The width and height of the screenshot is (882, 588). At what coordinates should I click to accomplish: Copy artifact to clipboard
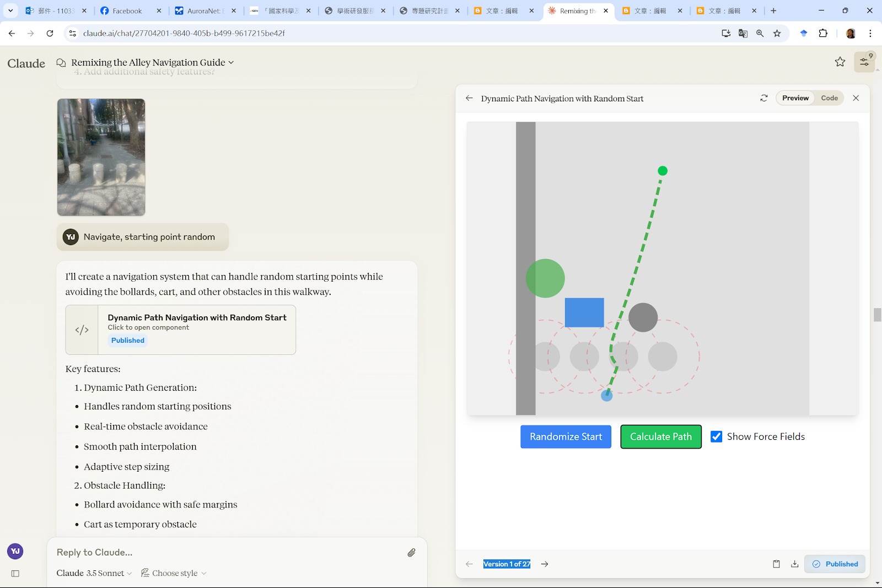pos(776,564)
